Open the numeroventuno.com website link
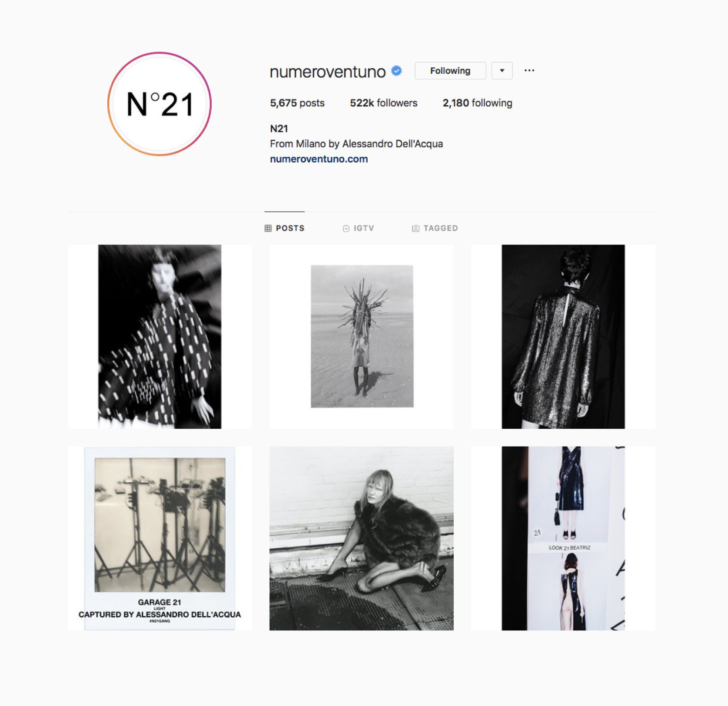This screenshot has height=706, width=728. [x=319, y=159]
